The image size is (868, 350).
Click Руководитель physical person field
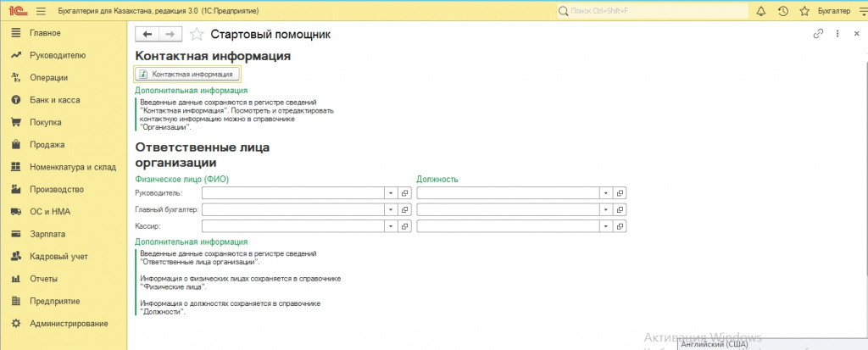[293, 192]
